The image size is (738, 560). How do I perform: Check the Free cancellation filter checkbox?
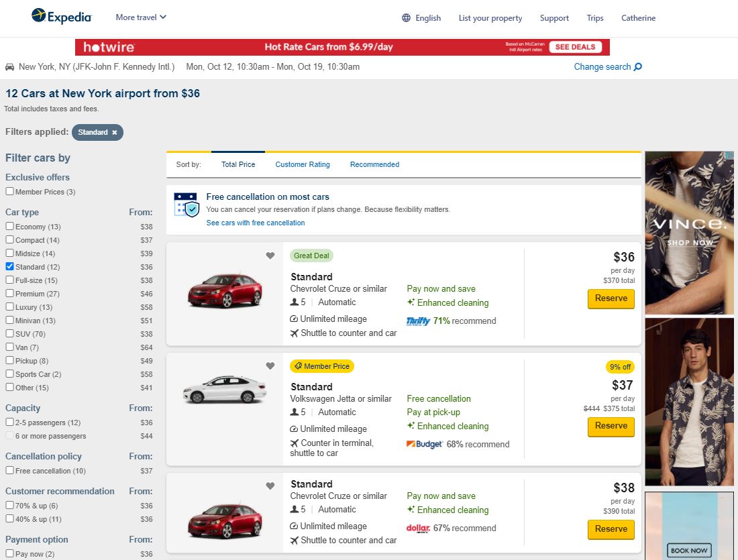[9, 470]
